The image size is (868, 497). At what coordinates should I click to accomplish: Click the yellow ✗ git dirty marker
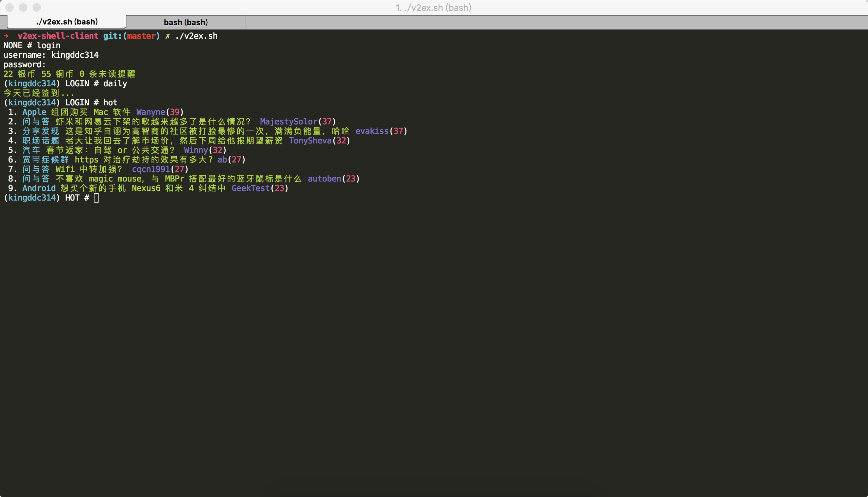(x=167, y=36)
